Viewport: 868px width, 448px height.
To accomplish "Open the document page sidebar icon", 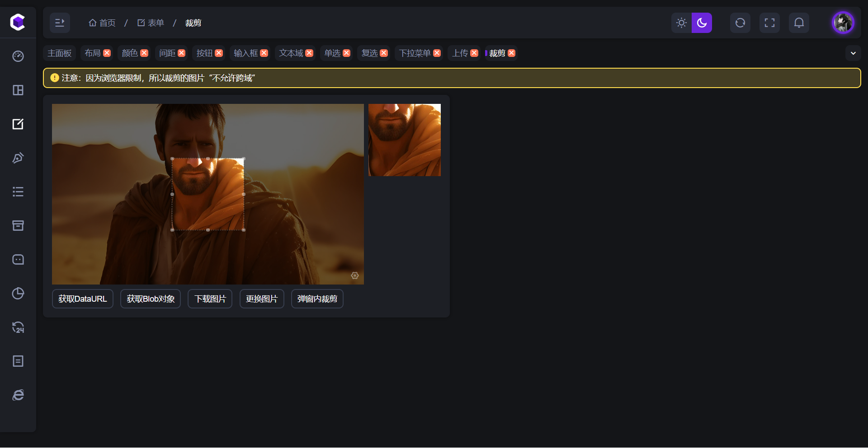I will click(x=18, y=361).
